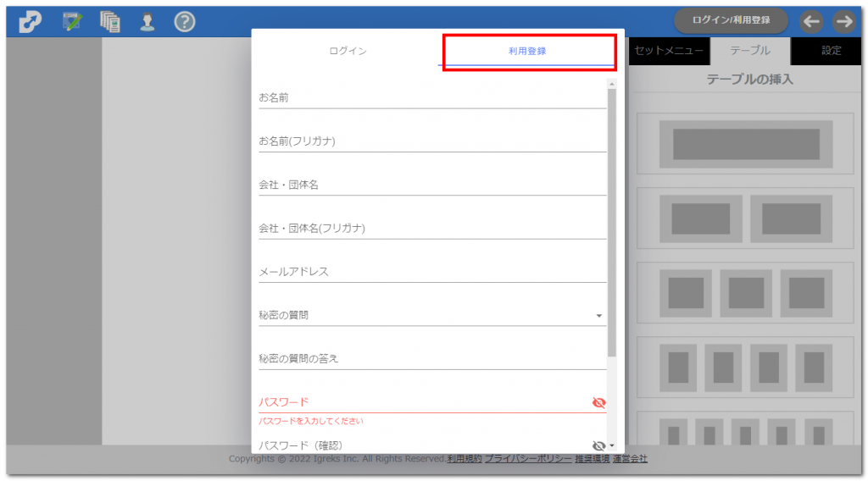Focus the 会社・団体名 input field
868x481 pixels.
(432, 185)
